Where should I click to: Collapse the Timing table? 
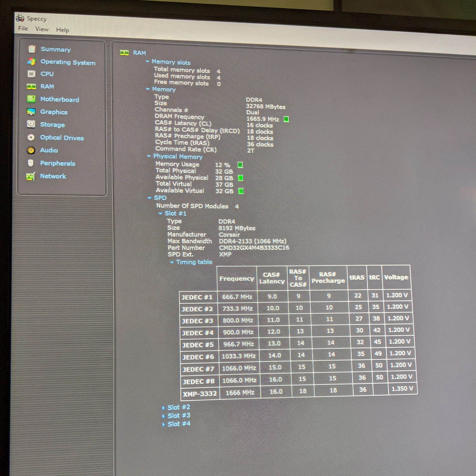(172, 262)
